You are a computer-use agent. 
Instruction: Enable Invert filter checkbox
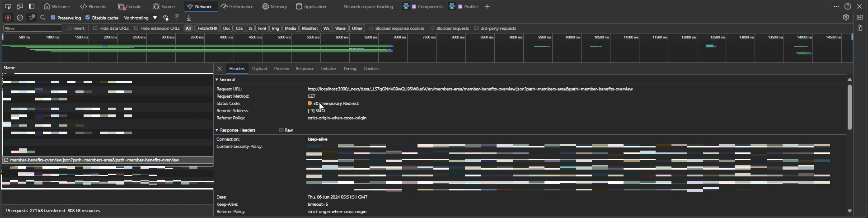click(69, 28)
